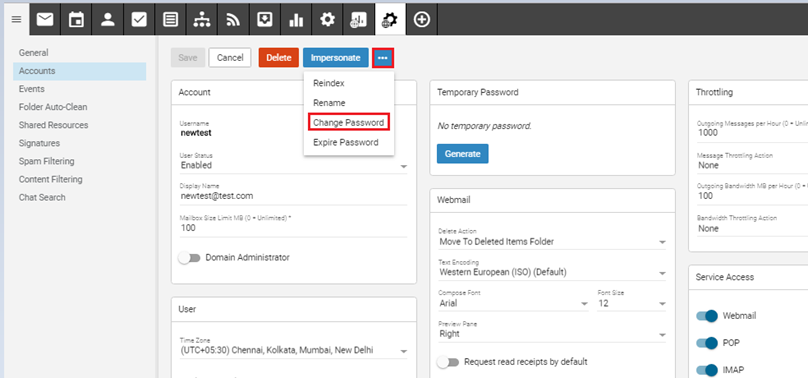Select the domain settings globe-gear icon
The width and height of the screenshot is (808, 378).
pyautogui.click(x=390, y=20)
